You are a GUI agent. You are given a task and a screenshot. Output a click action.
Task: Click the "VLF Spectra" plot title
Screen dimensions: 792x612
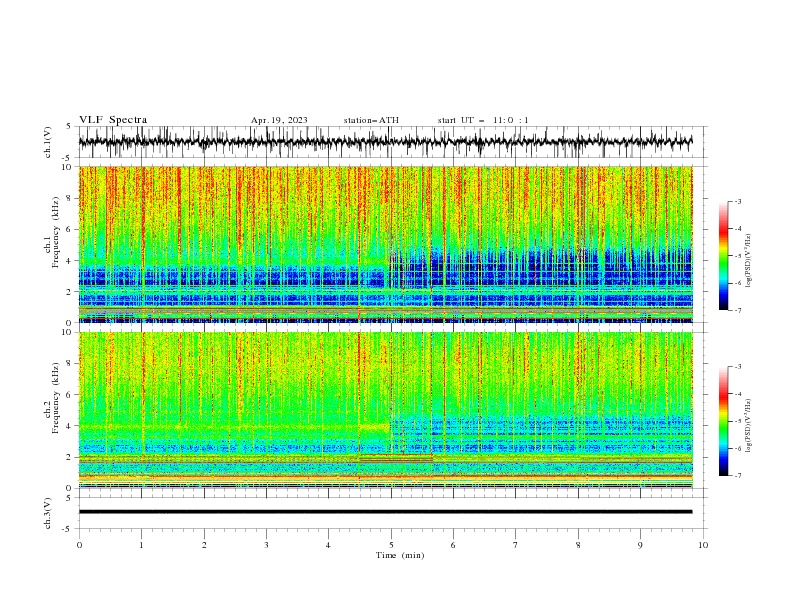tap(113, 120)
